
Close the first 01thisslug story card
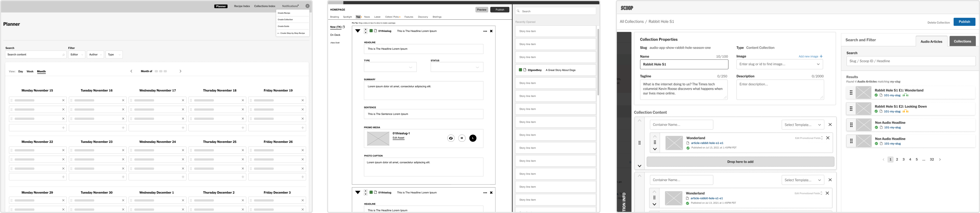(491, 31)
